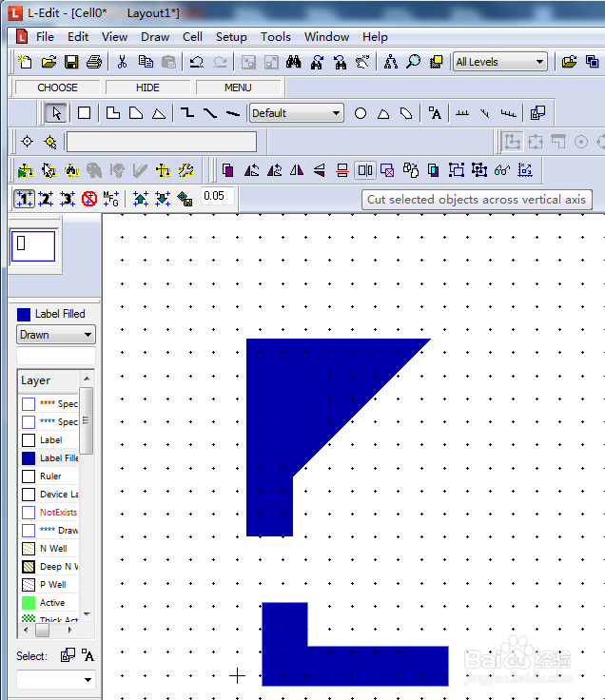Click the Undo arrow icon
Image resolution: width=605 pixels, height=700 pixels.
[197, 62]
